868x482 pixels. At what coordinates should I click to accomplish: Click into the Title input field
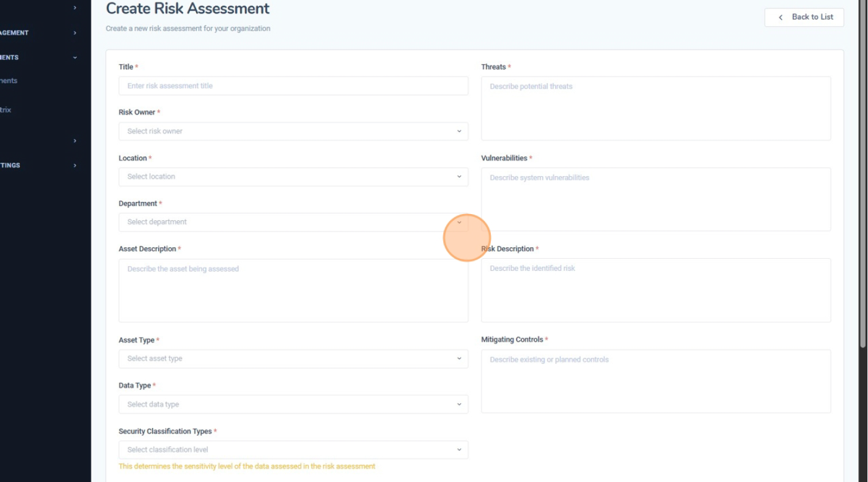tap(293, 86)
